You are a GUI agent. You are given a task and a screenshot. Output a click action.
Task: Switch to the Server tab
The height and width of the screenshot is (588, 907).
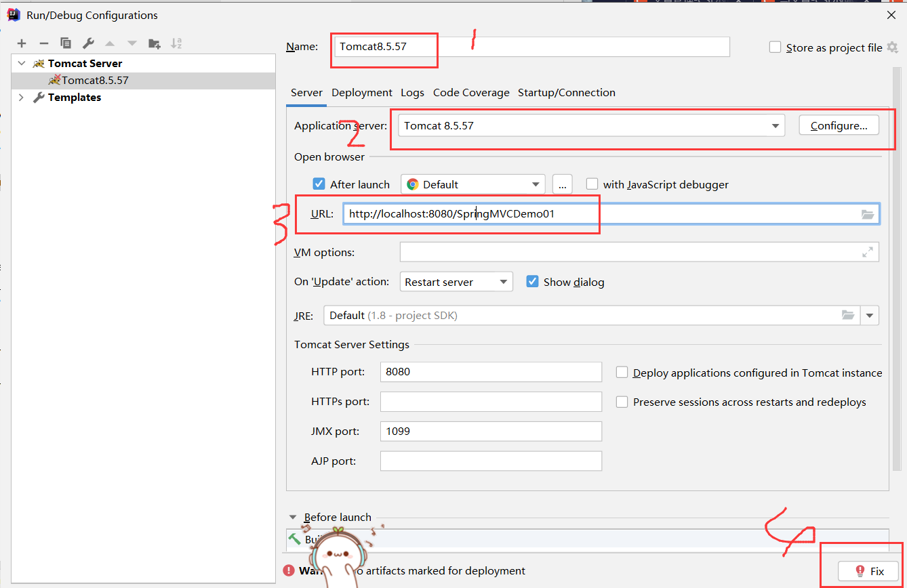306,93
